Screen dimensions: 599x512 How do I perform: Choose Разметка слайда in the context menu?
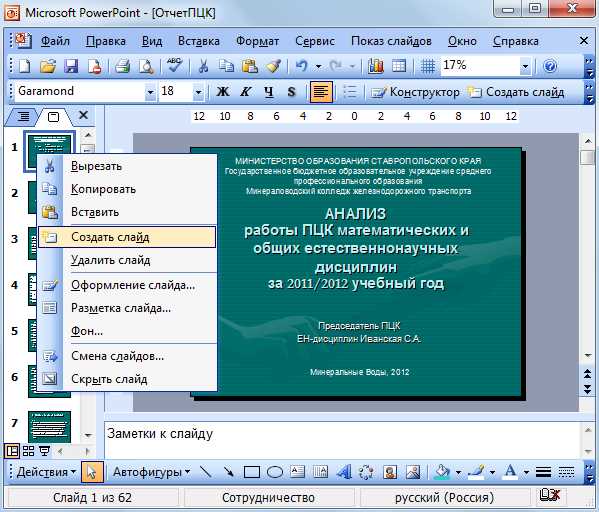coord(127,308)
